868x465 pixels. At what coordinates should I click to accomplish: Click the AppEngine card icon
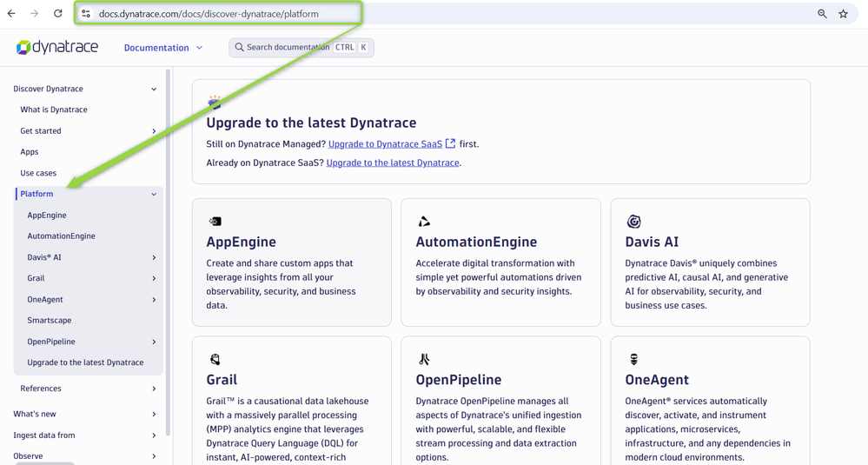tap(215, 222)
